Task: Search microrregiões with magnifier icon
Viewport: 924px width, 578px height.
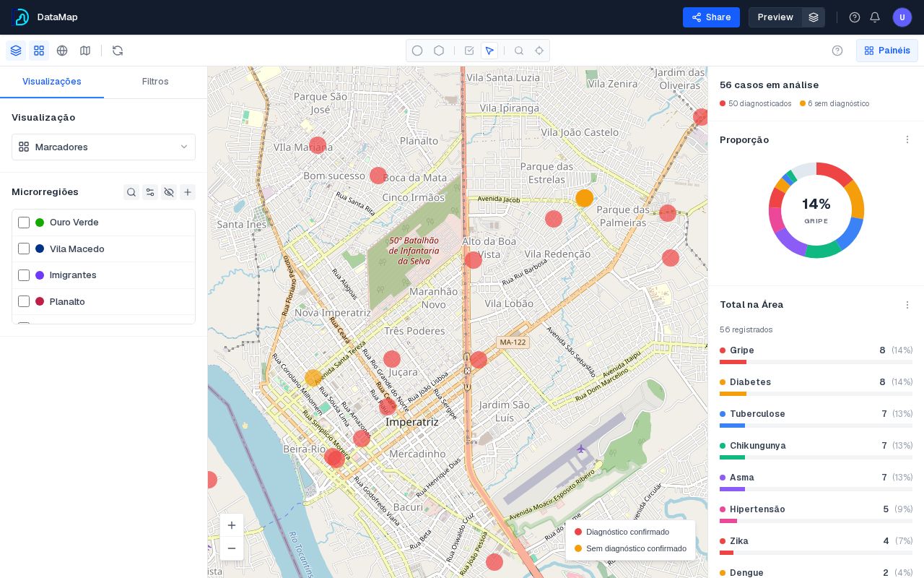Action: pos(131,192)
